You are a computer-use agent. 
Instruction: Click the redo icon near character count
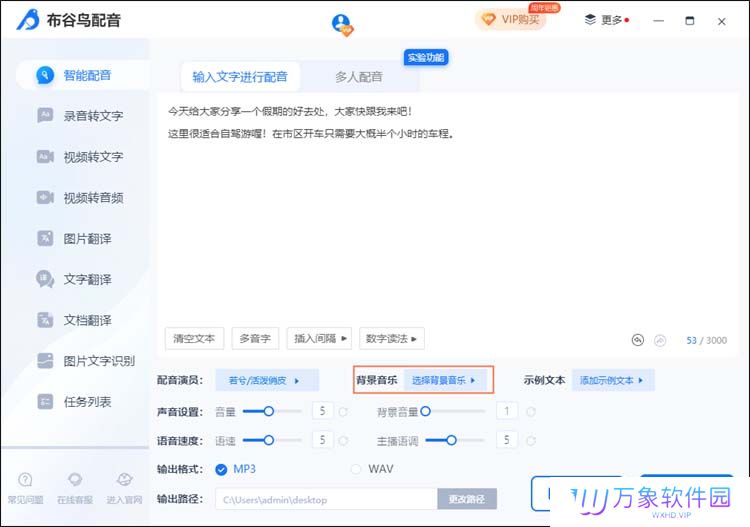coord(660,340)
